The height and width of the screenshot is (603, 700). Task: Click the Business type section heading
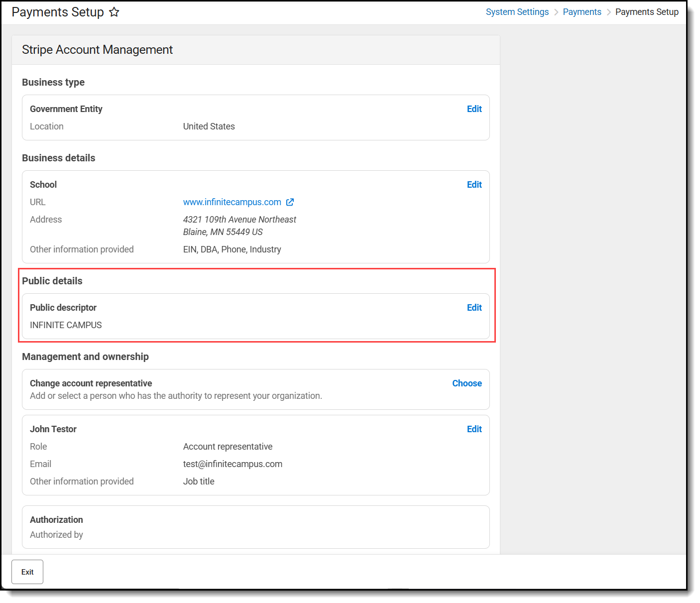click(x=53, y=82)
